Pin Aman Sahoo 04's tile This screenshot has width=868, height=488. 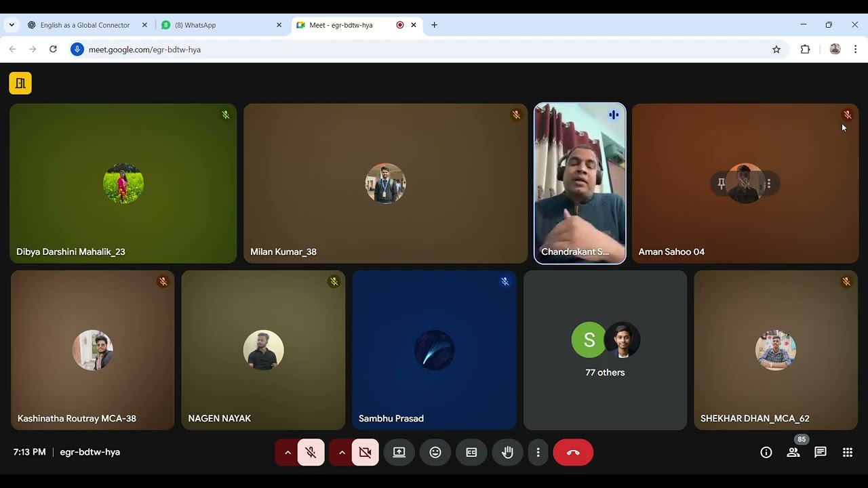[x=722, y=184]
